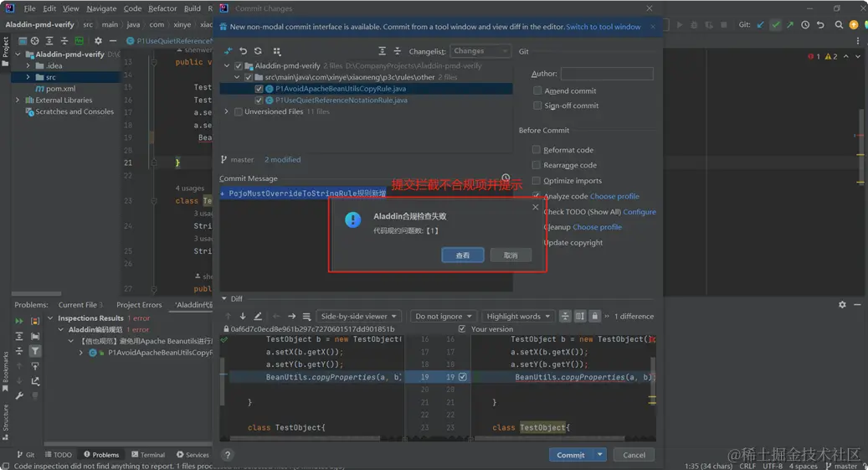Open Terminal tool window tab
868x470 pixels.
tap(148, 454)
